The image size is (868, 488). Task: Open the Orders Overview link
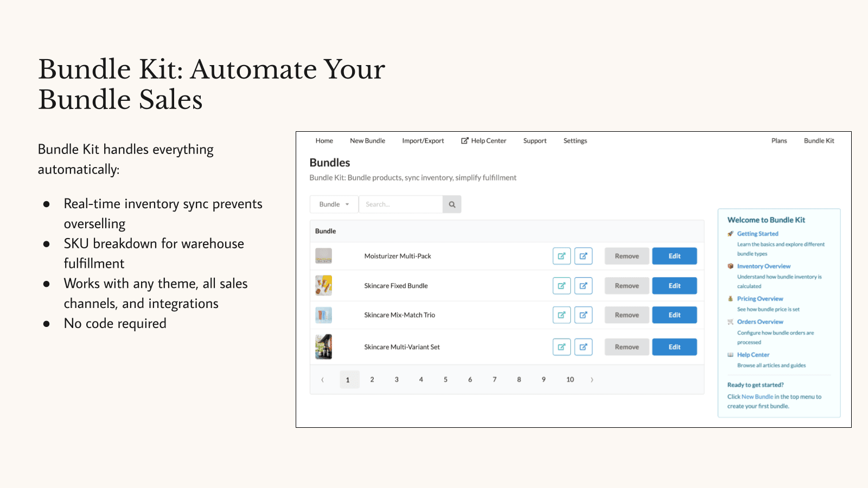tap(760, 322)
